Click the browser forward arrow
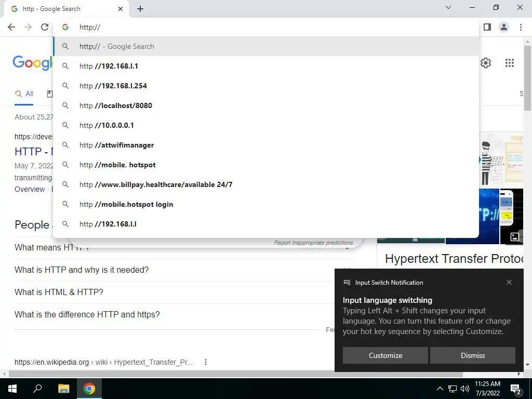This screenshot has width=532, height=399. pyautogui.click(x=28, y=27)
